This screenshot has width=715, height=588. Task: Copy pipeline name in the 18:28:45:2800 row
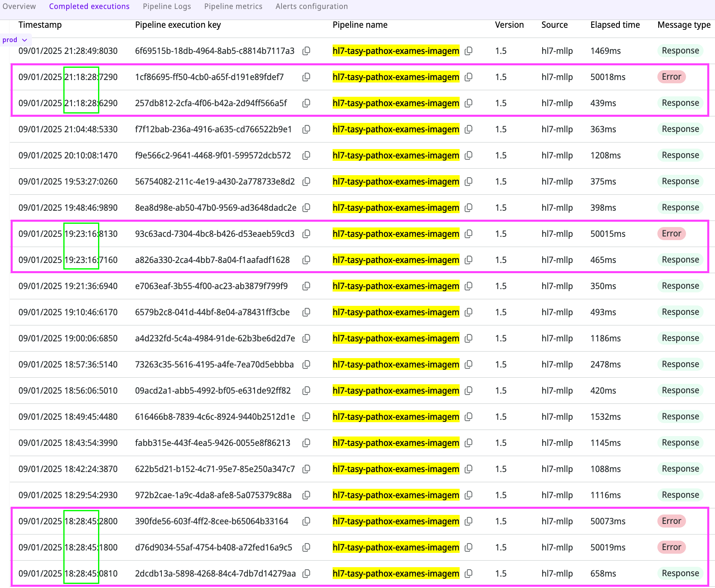[469, 521]
